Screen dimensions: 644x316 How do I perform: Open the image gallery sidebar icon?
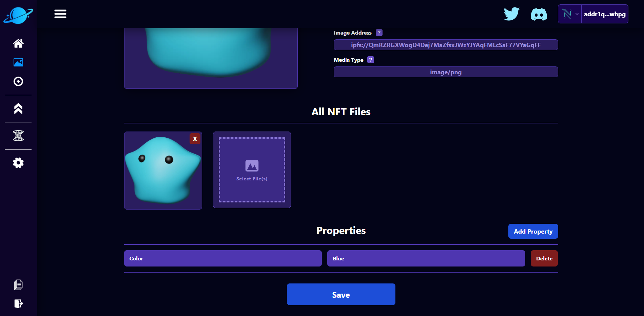point(18,62)
